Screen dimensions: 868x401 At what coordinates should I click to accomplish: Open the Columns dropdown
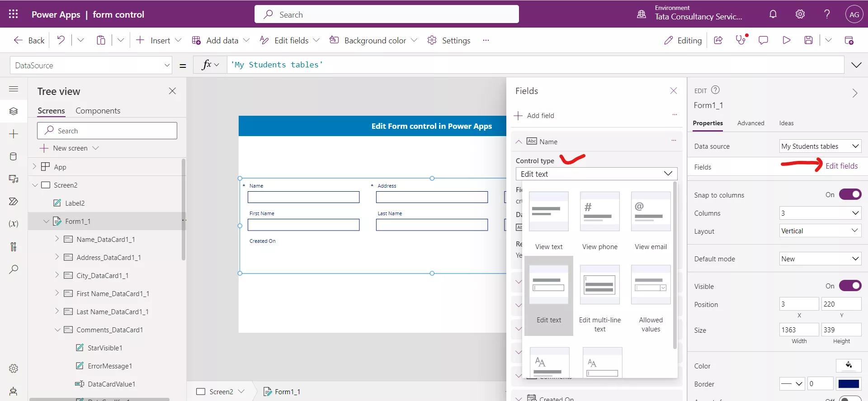coord(820,213)
